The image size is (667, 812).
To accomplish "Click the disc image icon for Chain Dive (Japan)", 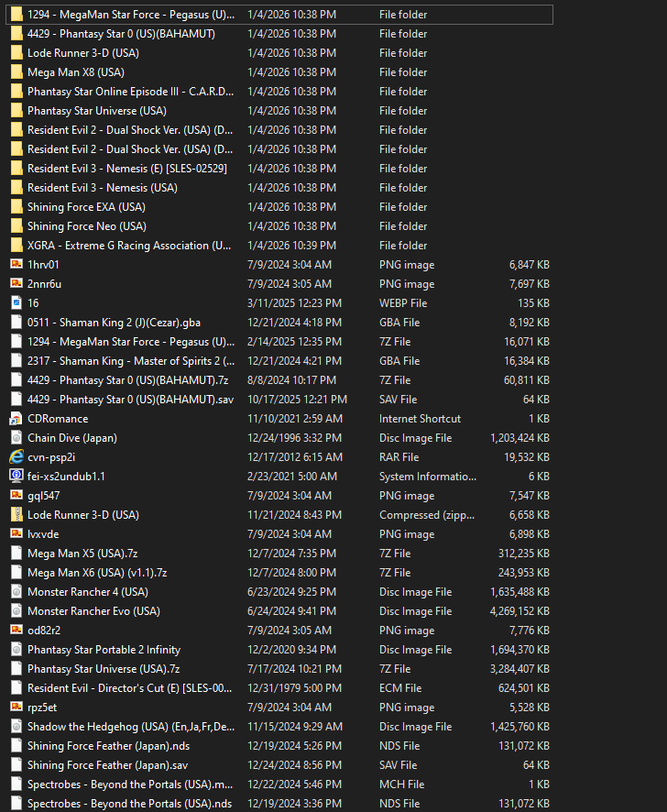I will [16, 437].
